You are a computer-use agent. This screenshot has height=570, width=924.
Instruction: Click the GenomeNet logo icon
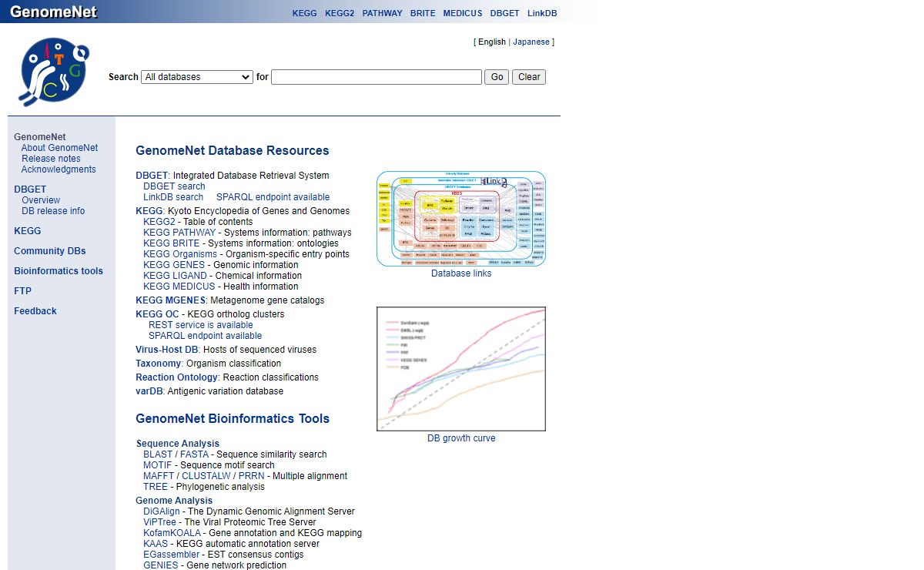coord(54,72)
